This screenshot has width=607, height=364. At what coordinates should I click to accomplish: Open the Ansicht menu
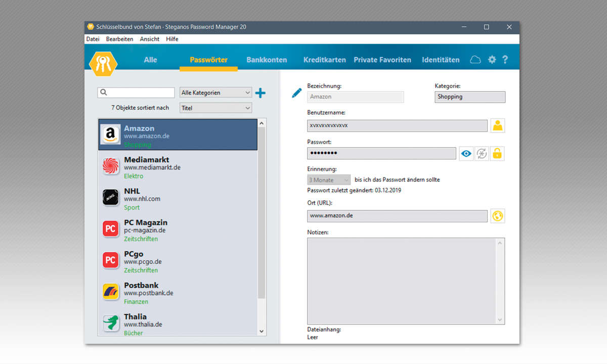(x=150, y=39)
